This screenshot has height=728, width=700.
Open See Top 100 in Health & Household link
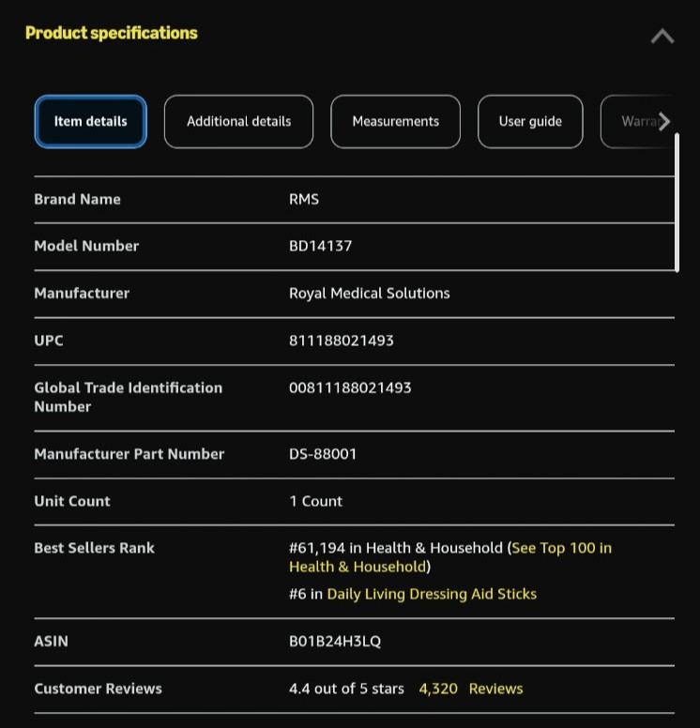[x=450, y=557]
